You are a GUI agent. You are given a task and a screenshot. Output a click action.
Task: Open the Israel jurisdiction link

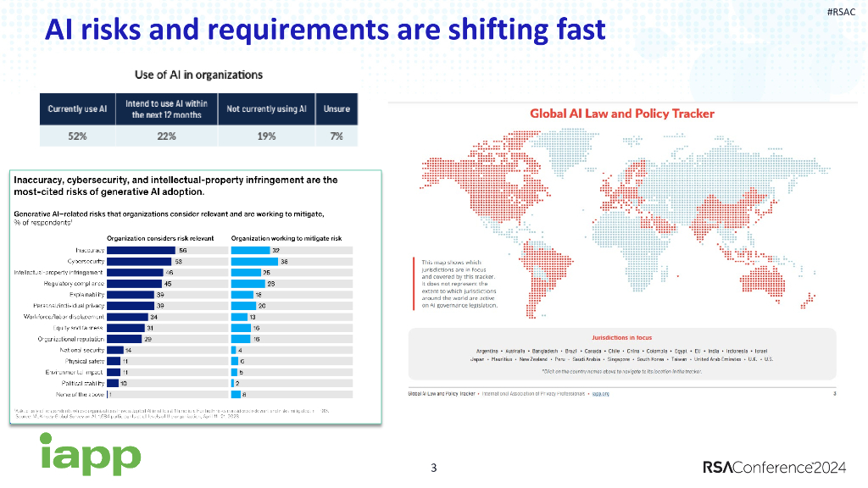(x=761, y=352)
